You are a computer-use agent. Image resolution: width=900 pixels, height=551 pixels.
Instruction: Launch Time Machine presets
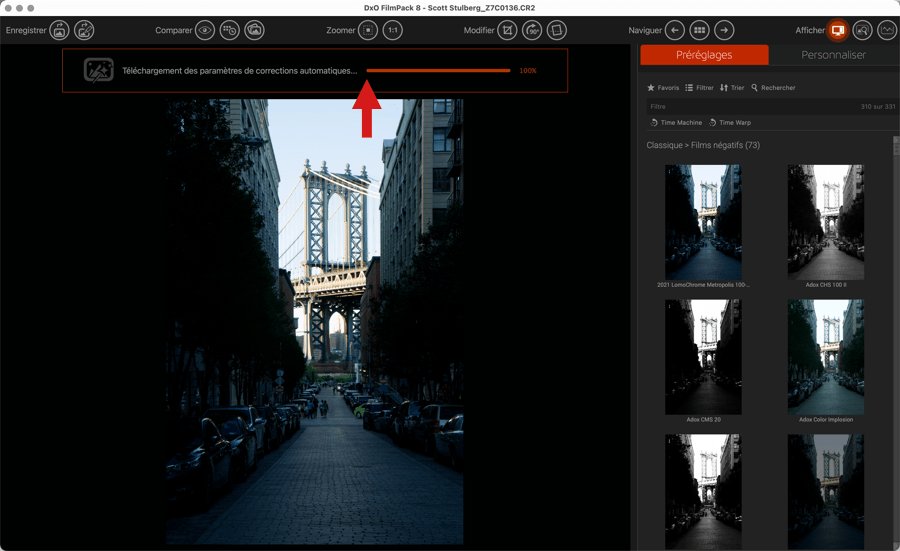pos(676,122)
